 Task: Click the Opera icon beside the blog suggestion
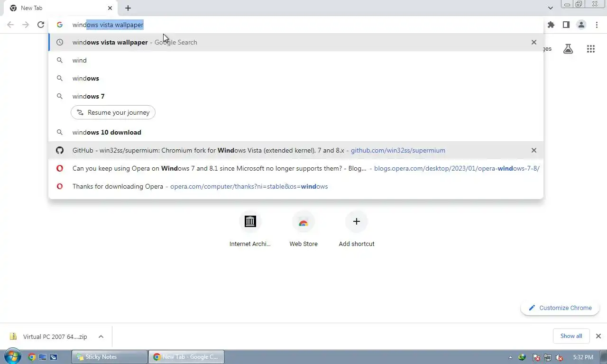(x=60, y=168)
